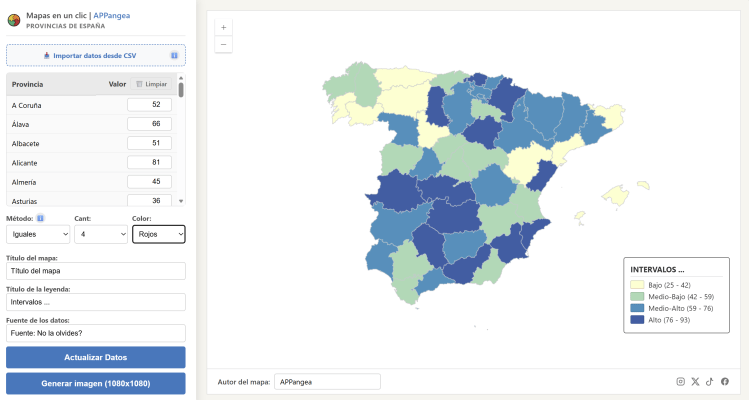Screen dimensions: 749x400
Task: Click the Título de la leyenda input
Action: (x=96, y=302)
